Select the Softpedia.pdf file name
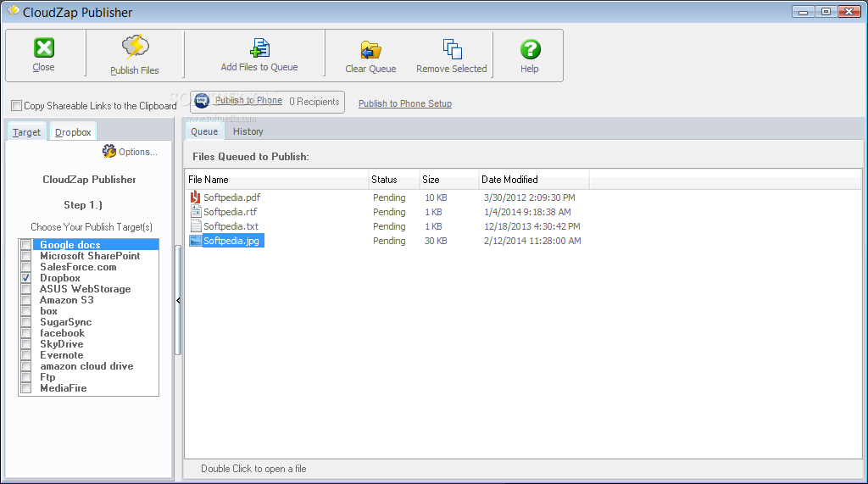 pyautogui.click(x=232, y=197)
